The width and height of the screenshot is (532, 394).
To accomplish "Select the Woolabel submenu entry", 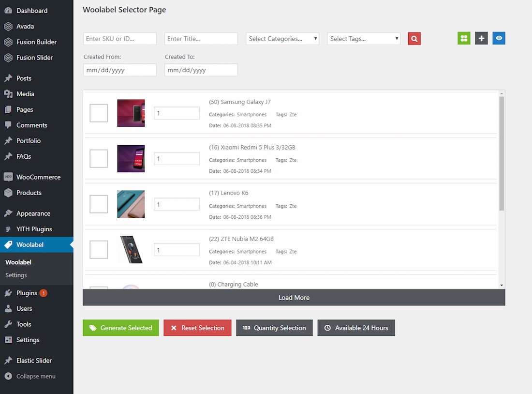I will (18, 262).
